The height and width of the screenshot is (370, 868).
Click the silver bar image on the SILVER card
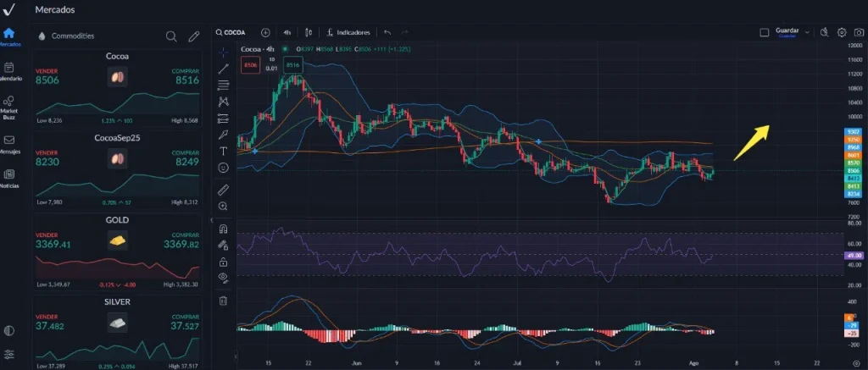pos(117,323)
